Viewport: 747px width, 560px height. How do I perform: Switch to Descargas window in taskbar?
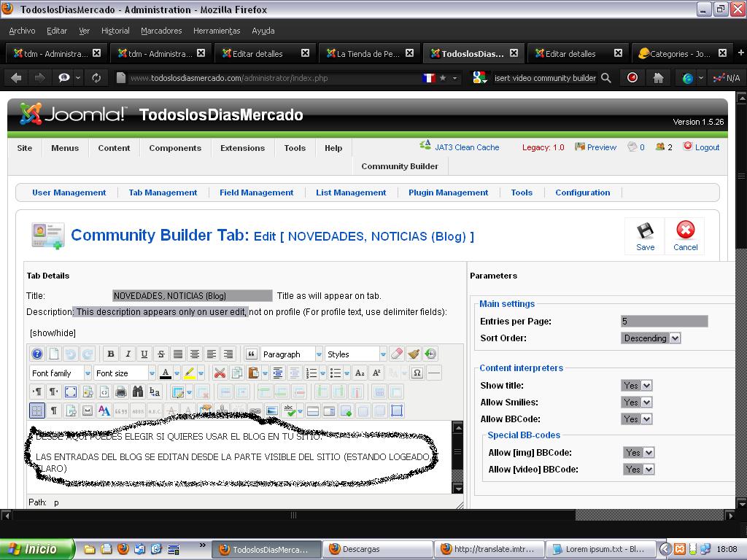(x=379, y=549)
